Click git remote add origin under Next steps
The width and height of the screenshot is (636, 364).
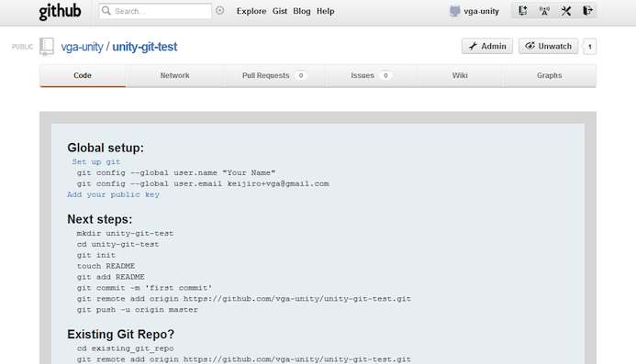pyautogui.click(x=244, y=299)
